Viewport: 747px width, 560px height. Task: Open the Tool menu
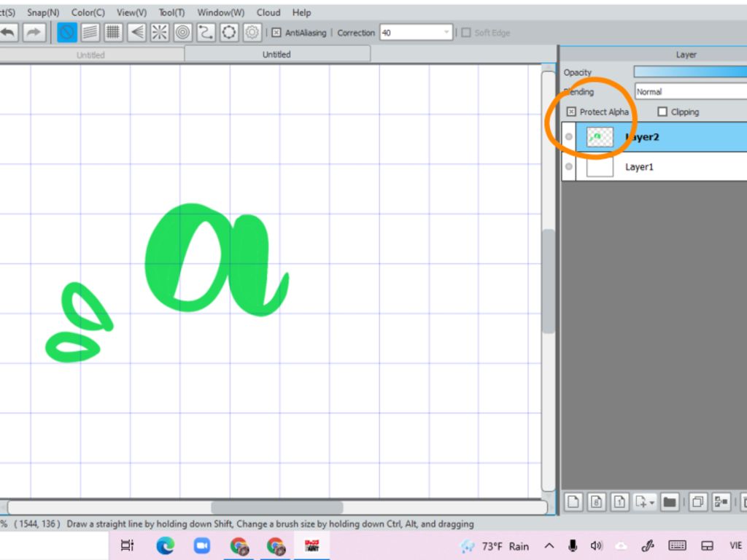click(x=172, y=12)
